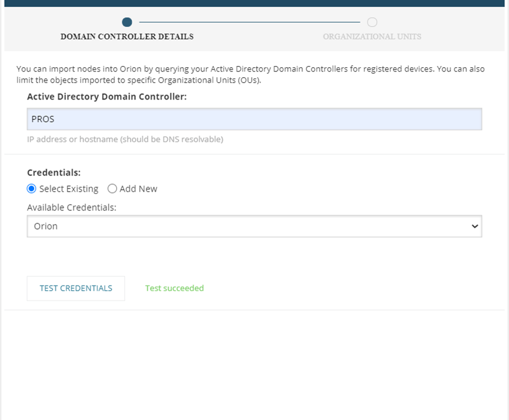
Task: Select the "Select Existing" radio button
Action: [32, 189]
